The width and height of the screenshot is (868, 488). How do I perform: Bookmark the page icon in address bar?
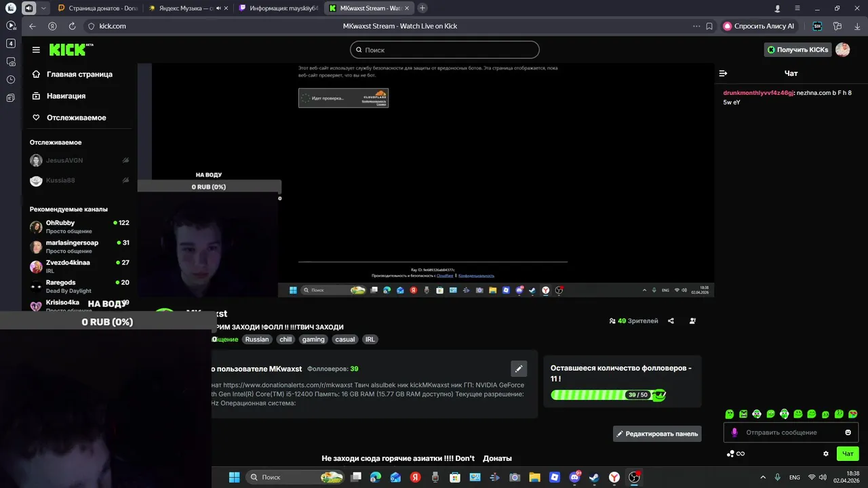pyautogui.click(x=709, y=26)
